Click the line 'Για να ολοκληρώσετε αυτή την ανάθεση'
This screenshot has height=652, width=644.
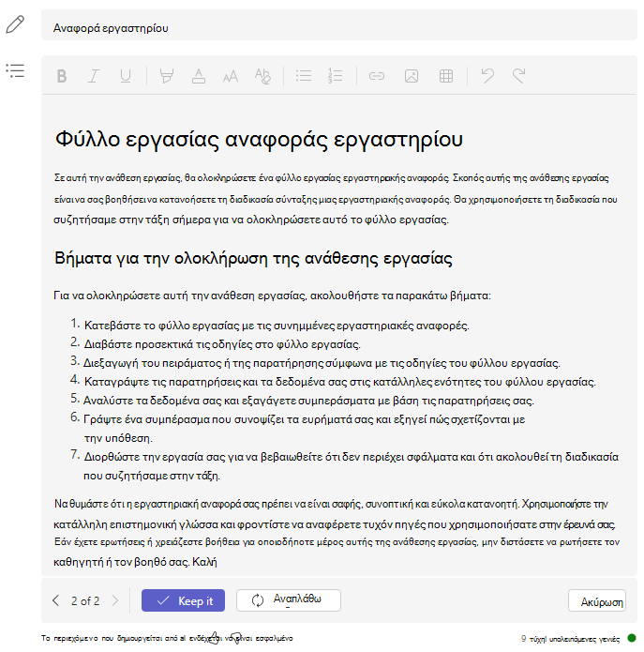tap(272, 296)
